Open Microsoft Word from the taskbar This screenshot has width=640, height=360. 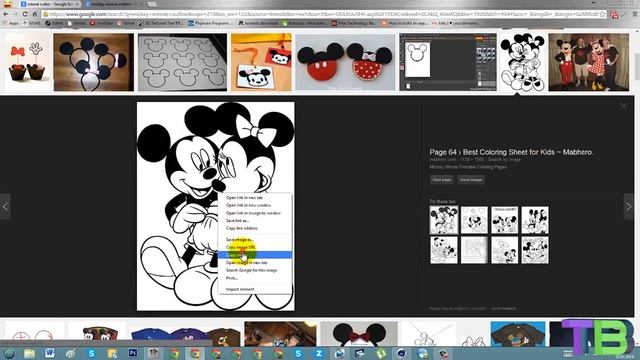coord(50,353)
